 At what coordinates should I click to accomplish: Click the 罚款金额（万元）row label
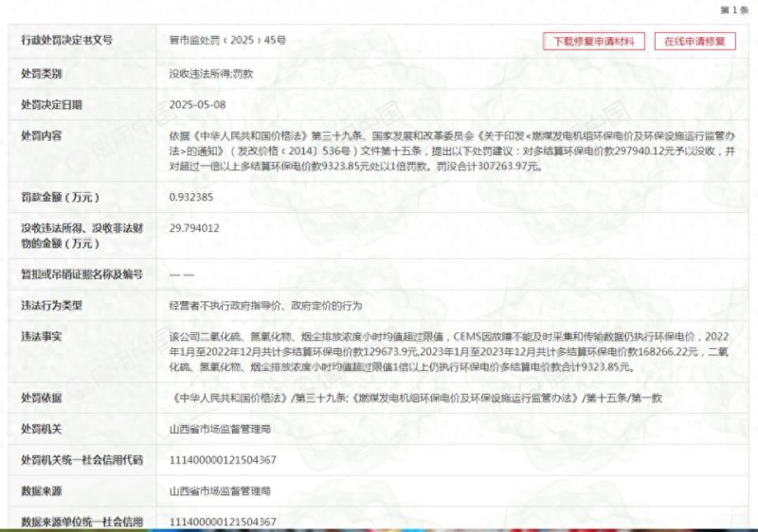coord(61,197)
